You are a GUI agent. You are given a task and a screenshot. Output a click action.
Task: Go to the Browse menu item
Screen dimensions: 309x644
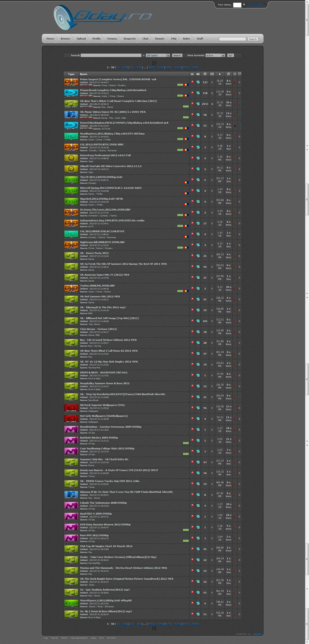tap(66, 38)
